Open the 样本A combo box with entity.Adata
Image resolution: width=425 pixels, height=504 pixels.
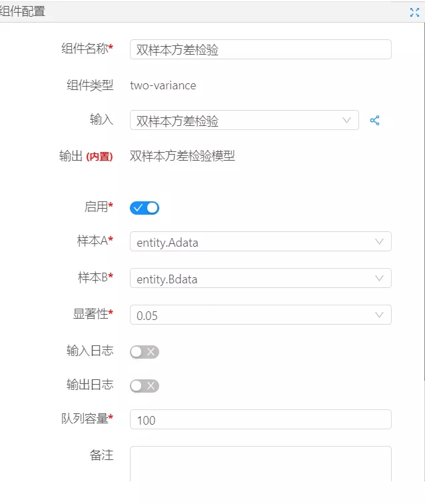(260, 242)
